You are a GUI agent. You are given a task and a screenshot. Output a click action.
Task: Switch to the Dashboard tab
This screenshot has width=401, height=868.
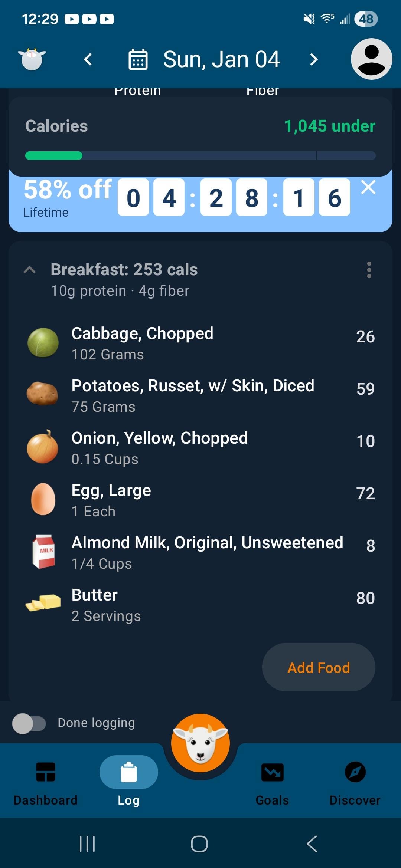click(x=45, y=780)
